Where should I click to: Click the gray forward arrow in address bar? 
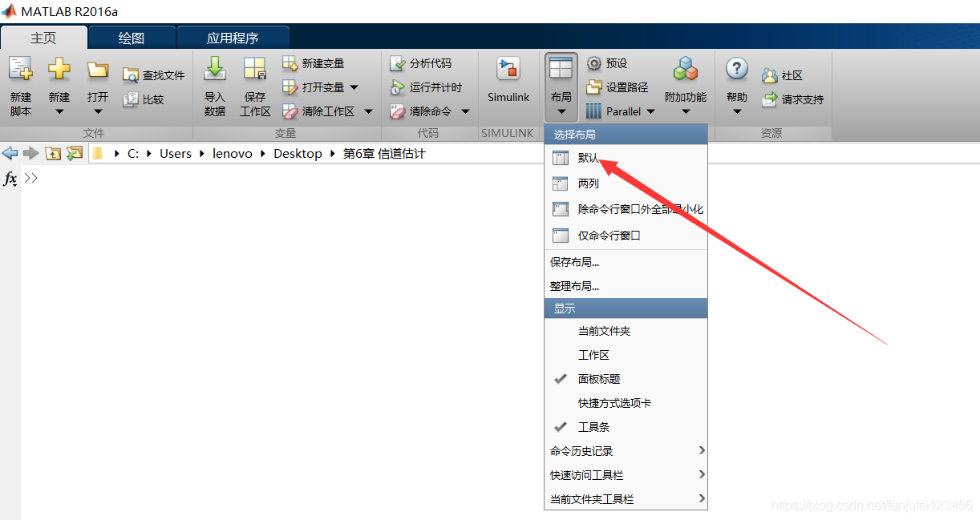[x=31, y=153]
